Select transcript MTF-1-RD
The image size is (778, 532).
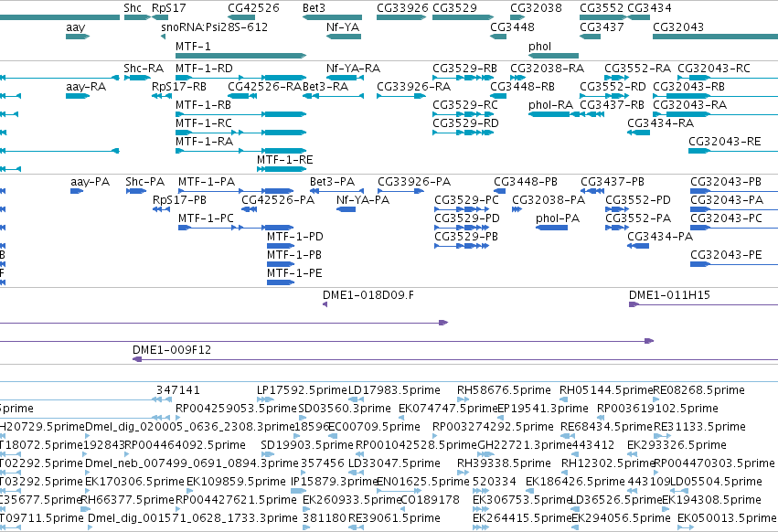click(240, 78)
